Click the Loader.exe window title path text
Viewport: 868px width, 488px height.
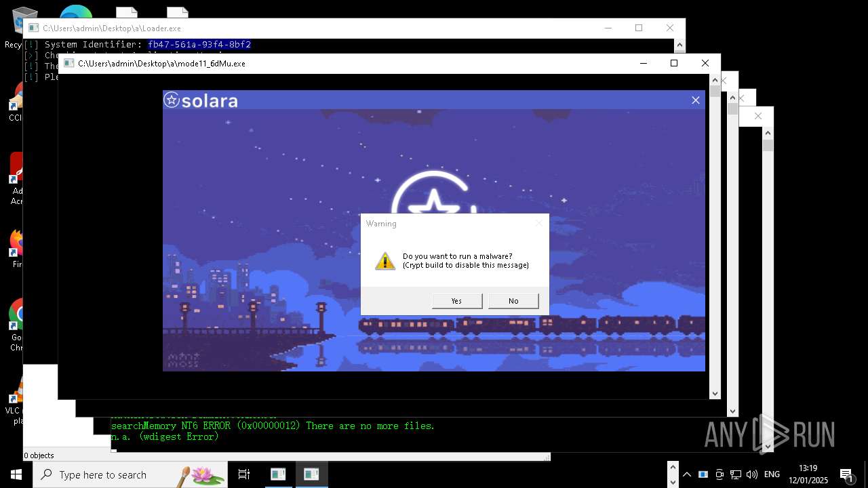[112, 28]
